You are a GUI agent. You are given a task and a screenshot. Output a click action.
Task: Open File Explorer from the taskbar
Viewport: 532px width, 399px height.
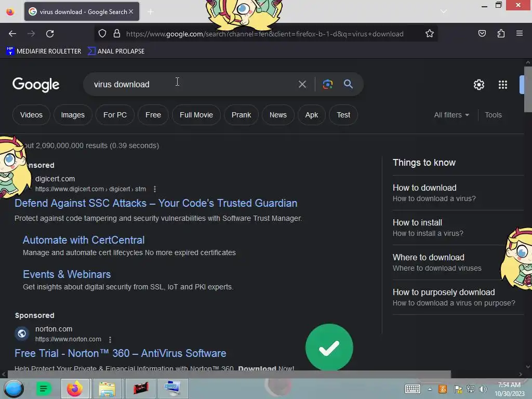point(107,389)
